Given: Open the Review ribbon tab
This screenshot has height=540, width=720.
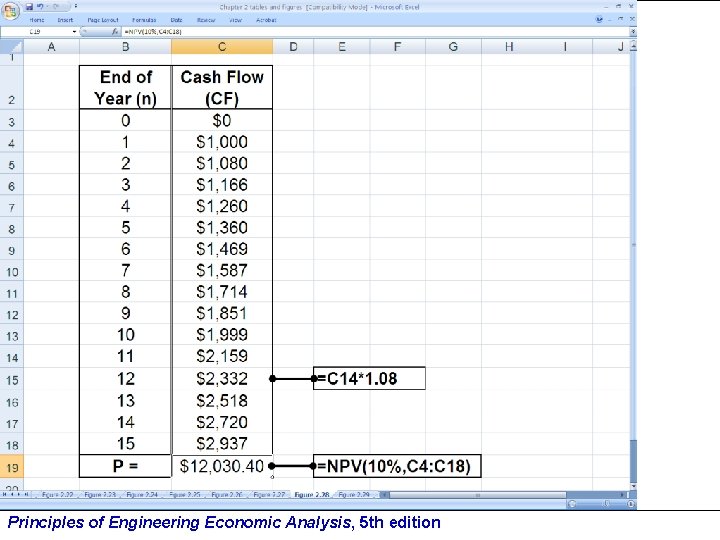Looking at the screenshot, I should coord(206,20).
